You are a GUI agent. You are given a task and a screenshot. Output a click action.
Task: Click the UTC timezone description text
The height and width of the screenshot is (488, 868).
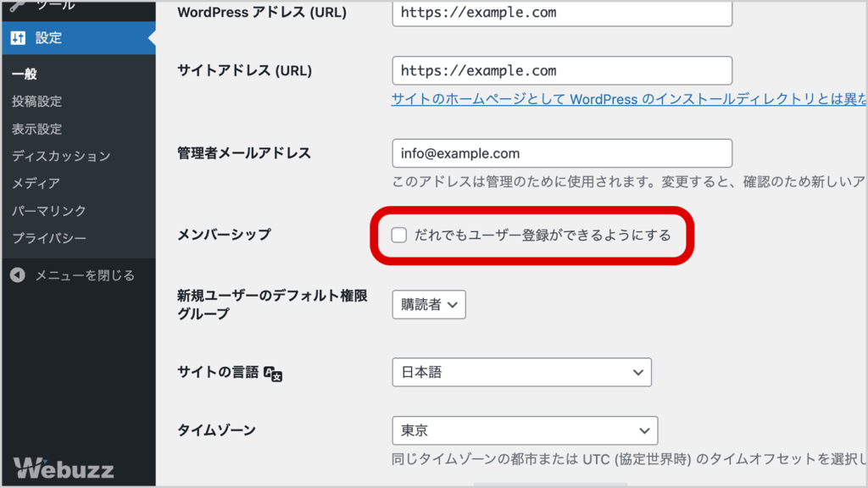click(x=630, y=458)
